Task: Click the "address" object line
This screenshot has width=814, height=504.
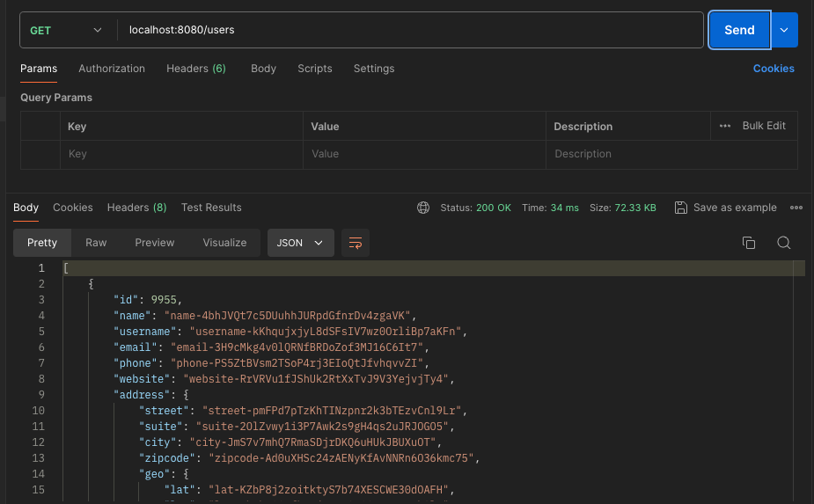Action: coord(151,395)
